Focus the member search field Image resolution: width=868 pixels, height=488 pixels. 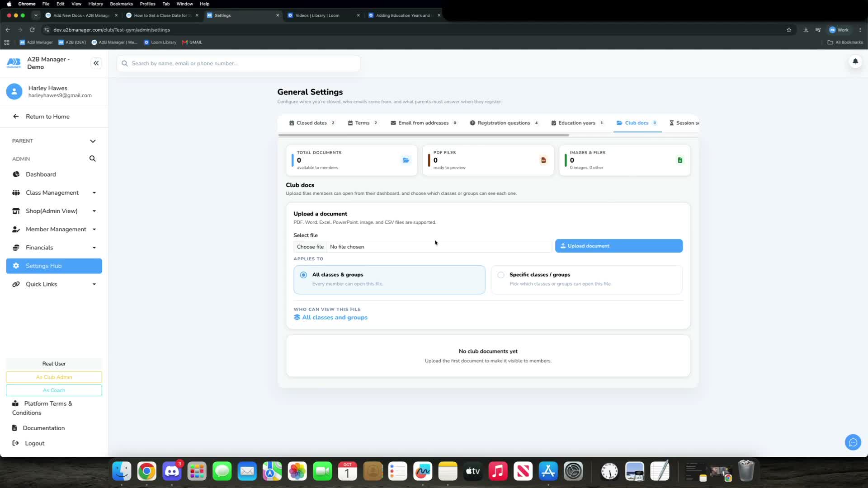coord(239,63)
